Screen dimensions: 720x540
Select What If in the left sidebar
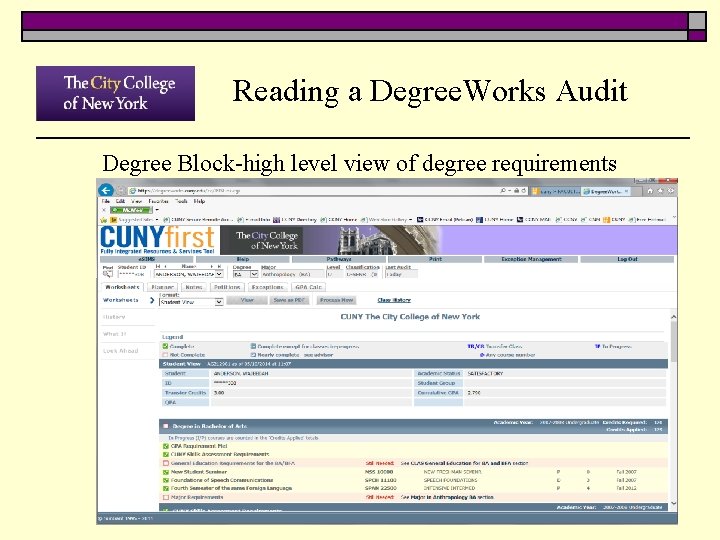point(114,334)
